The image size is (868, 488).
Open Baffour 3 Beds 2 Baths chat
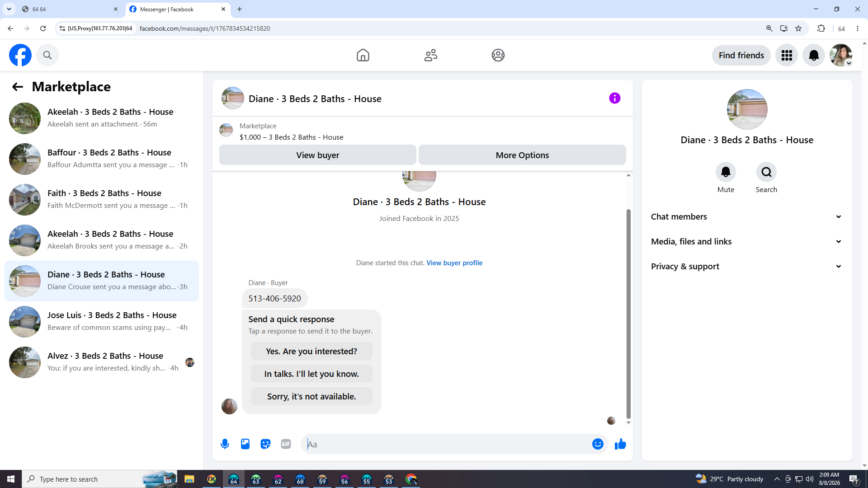[x=102, y=159]
